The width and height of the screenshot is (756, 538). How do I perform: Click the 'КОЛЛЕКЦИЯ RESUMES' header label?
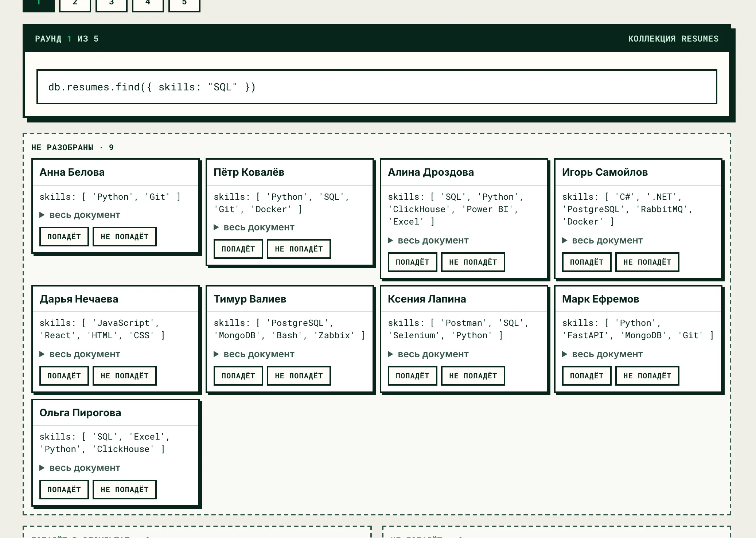[673, 39]
